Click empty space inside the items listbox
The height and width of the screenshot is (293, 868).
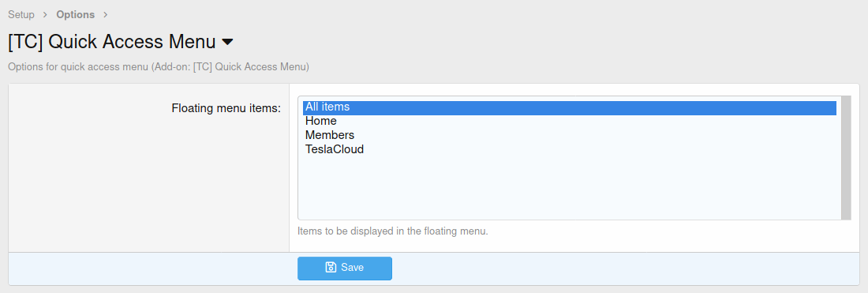coord(570,188)
